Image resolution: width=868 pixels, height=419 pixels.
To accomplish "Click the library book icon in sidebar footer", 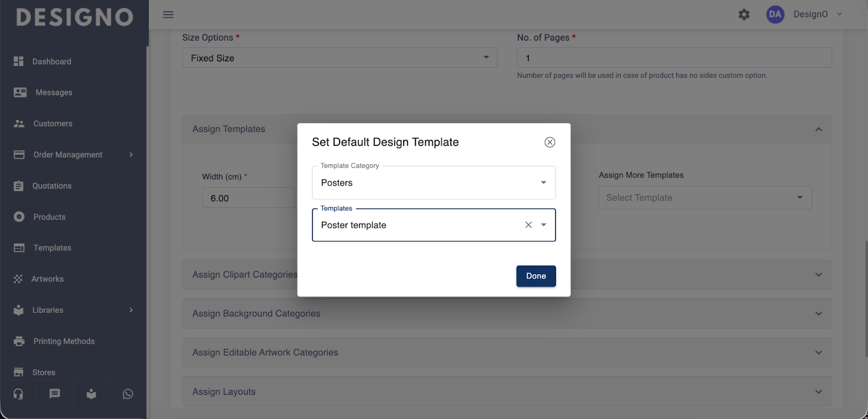I will pos(91,394).
